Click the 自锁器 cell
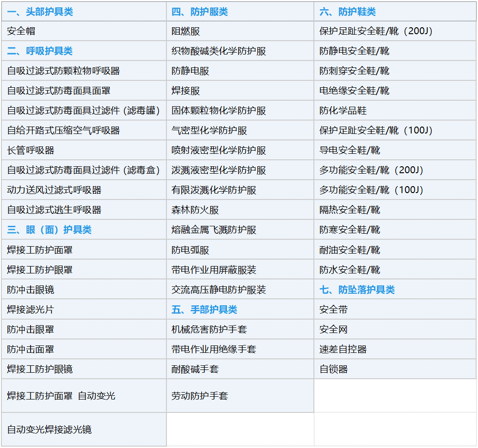Viewport: 478px width, 448px height. (x=395, y=369)
